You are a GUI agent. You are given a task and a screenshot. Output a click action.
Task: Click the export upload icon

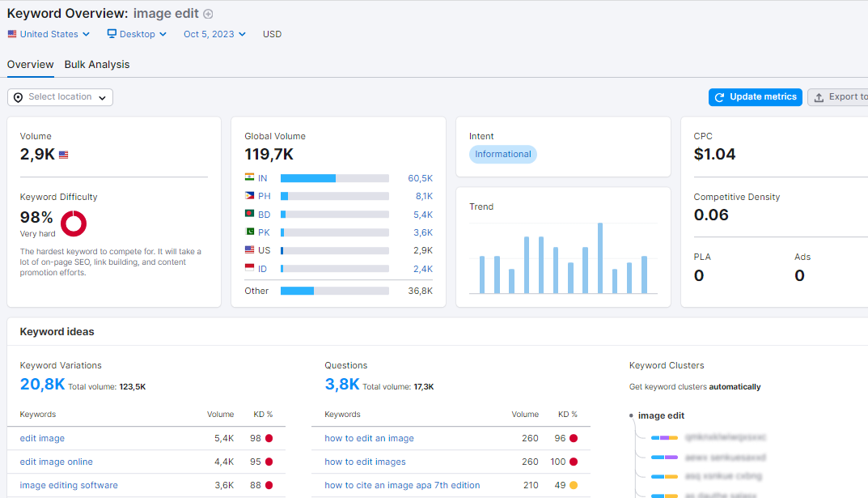[x=819, y=97]
